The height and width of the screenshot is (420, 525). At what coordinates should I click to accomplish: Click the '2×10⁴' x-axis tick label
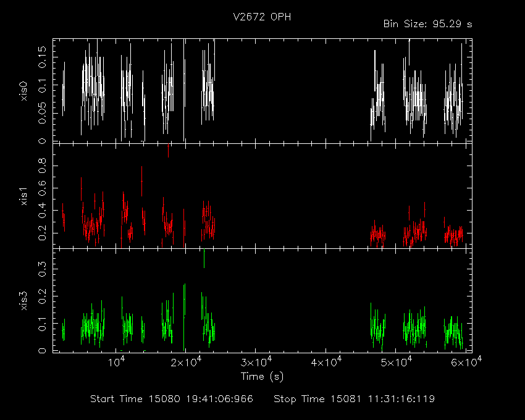186,362
